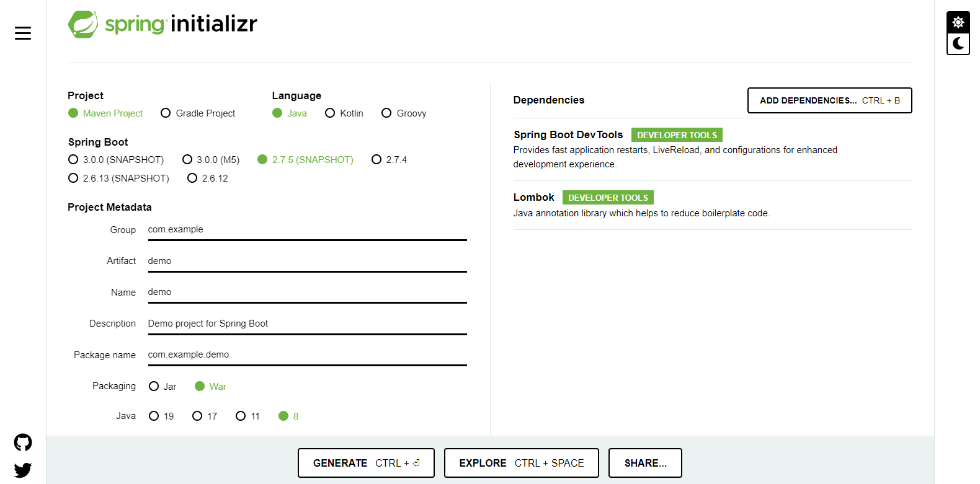The width and height of the screenshot is (980, 484).
Task: Click the Project Metadata heading
Action: point(110,207)
